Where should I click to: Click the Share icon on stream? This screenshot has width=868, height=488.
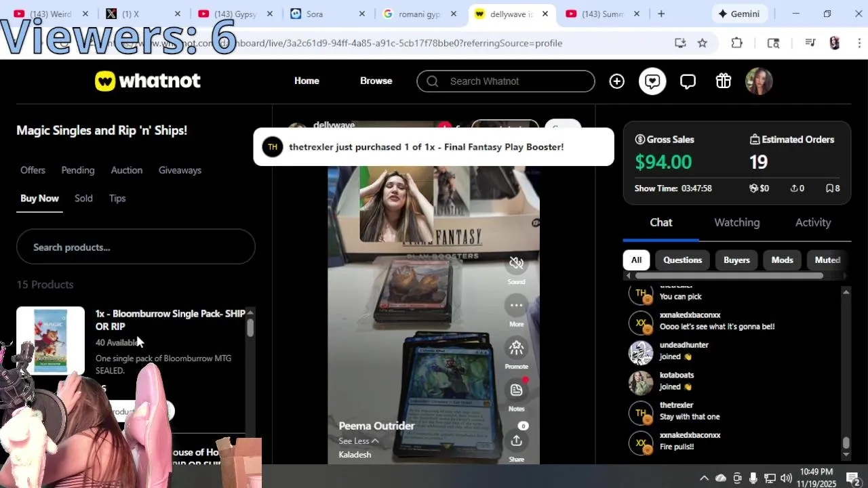[516, 441]
